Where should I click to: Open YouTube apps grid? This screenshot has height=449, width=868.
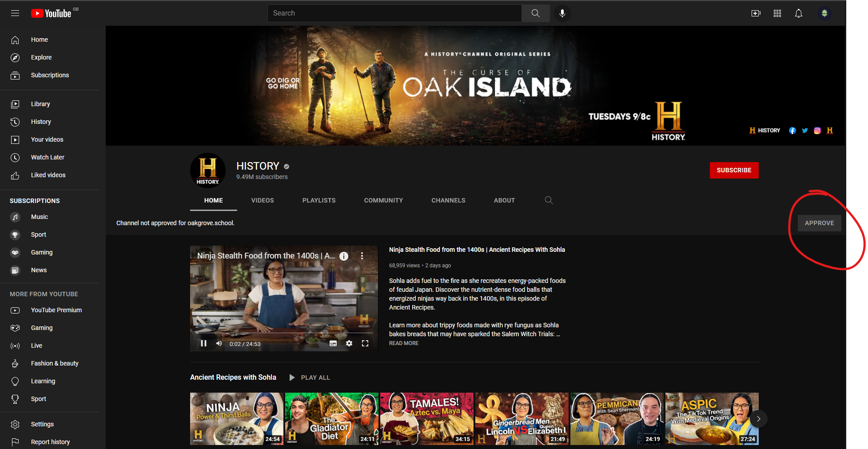(x=777, y=13)
